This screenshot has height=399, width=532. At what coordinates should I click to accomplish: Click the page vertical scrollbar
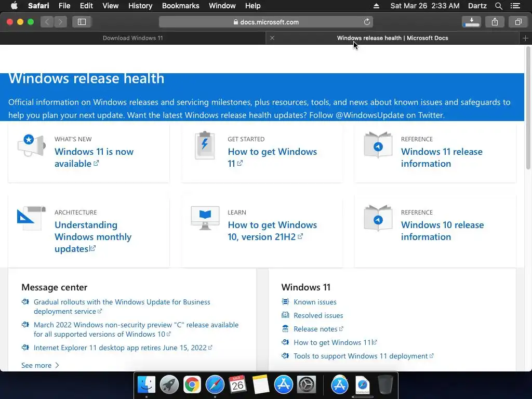(x=528, y=108)
